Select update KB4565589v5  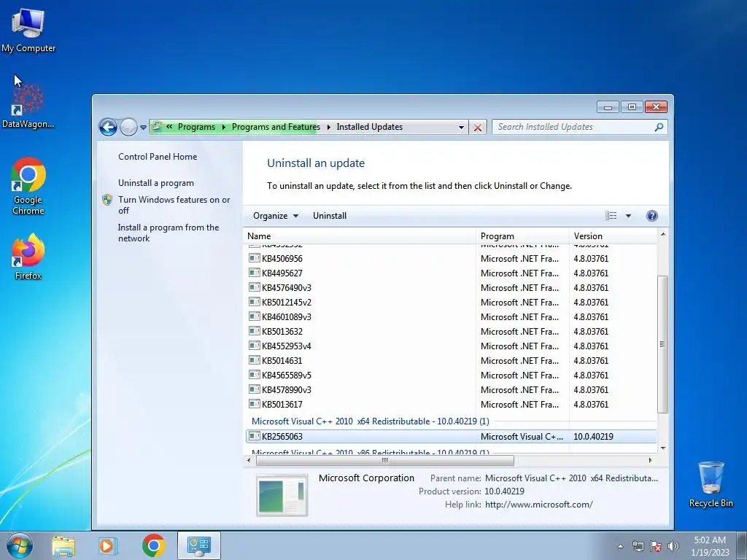[451, 376]
